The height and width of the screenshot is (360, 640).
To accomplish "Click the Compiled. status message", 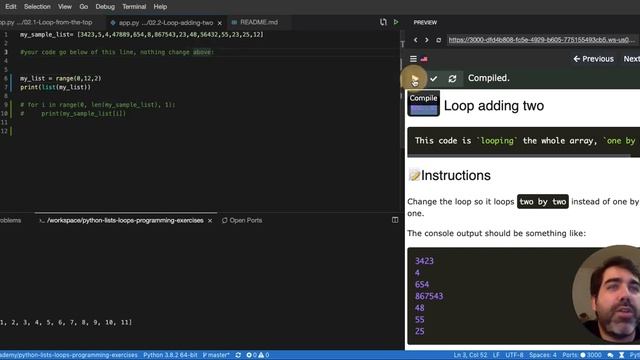I will 489,78.
